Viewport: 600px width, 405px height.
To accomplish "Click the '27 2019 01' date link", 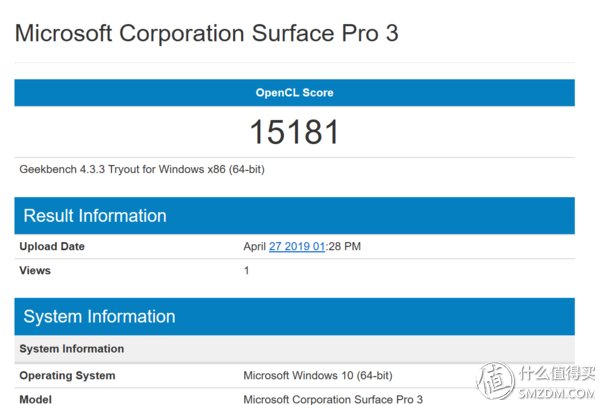I will 297,246.
